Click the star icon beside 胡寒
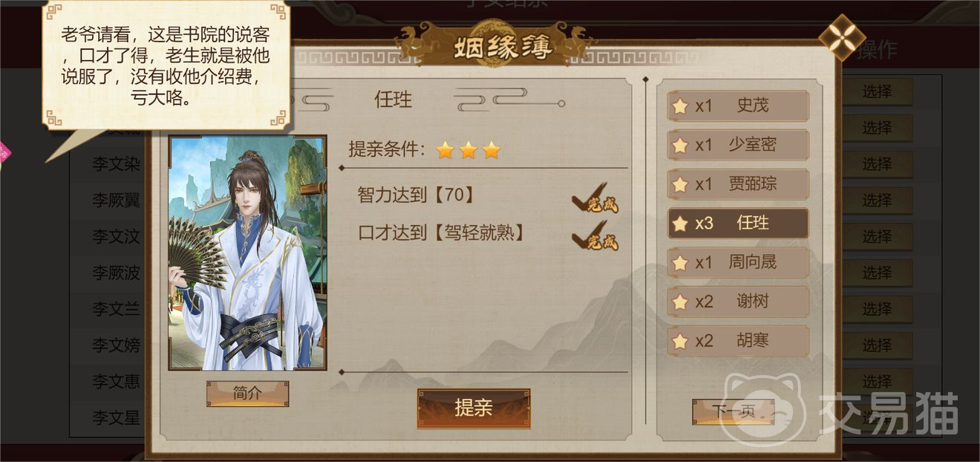The height and width of the screenshot is (462, 980). [679, 342]
